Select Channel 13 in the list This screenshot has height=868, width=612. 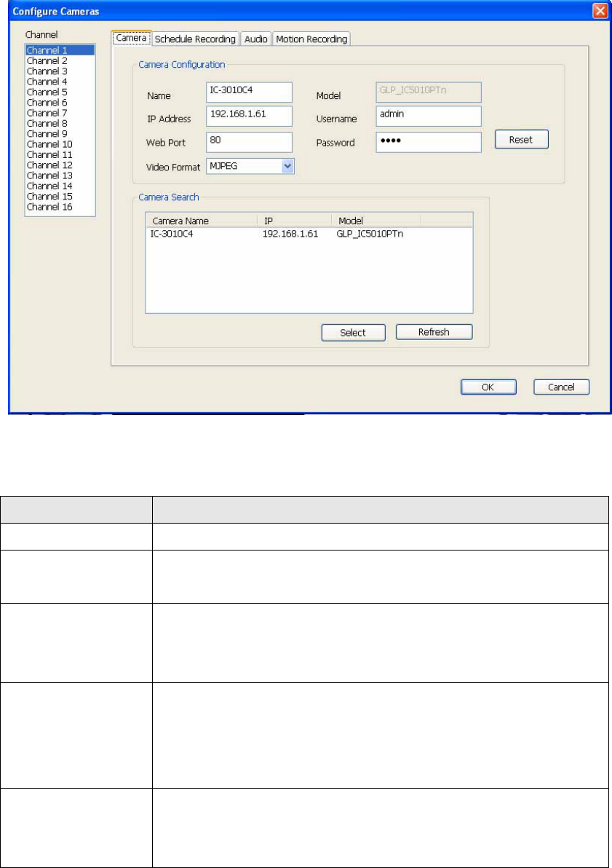(x=60, y=175)
